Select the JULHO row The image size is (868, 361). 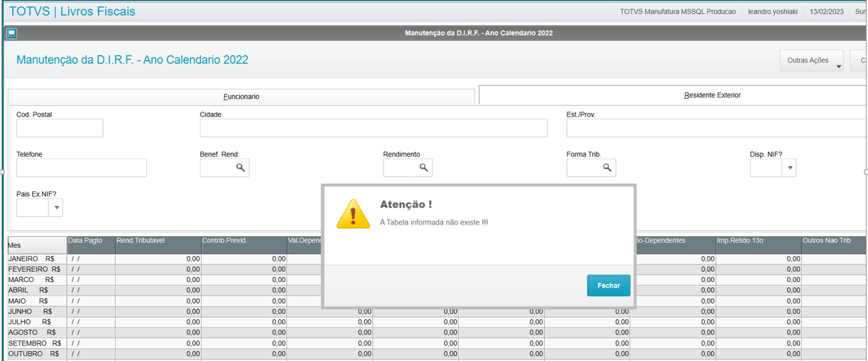click(437, 323)
